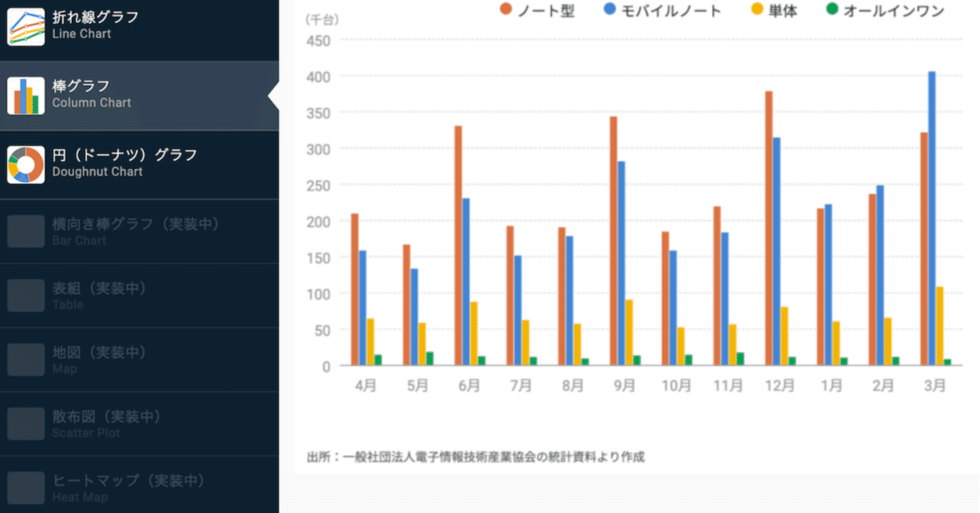Click the ヒートマップ（実装中）label

tap(130, 480)
